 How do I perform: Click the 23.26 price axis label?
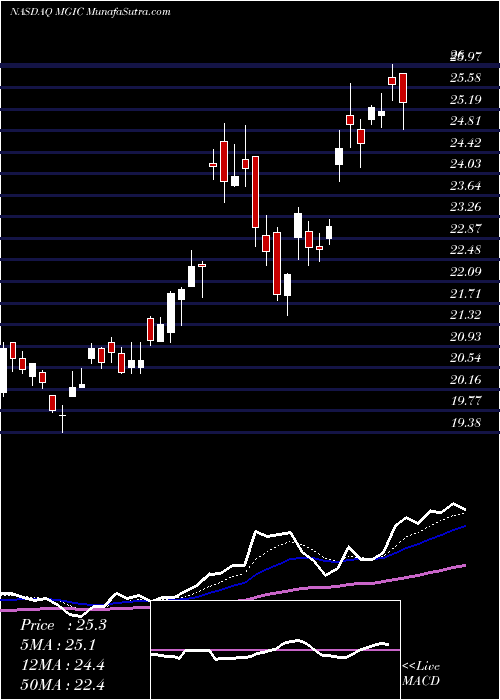(466, 207)
